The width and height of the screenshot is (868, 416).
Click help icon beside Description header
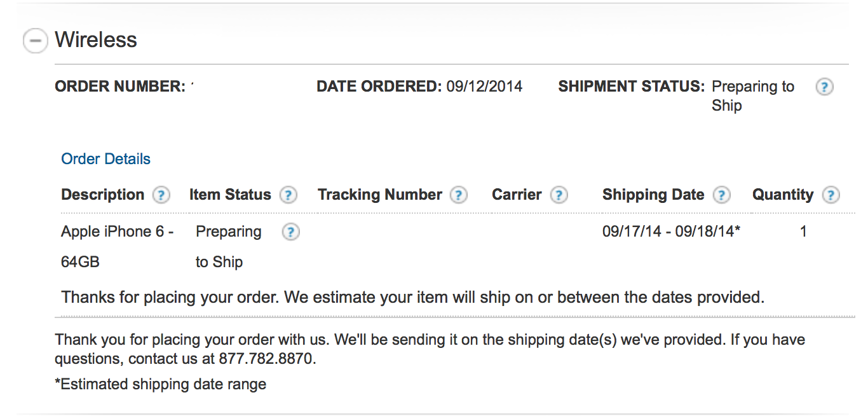[x=162, y=195]
